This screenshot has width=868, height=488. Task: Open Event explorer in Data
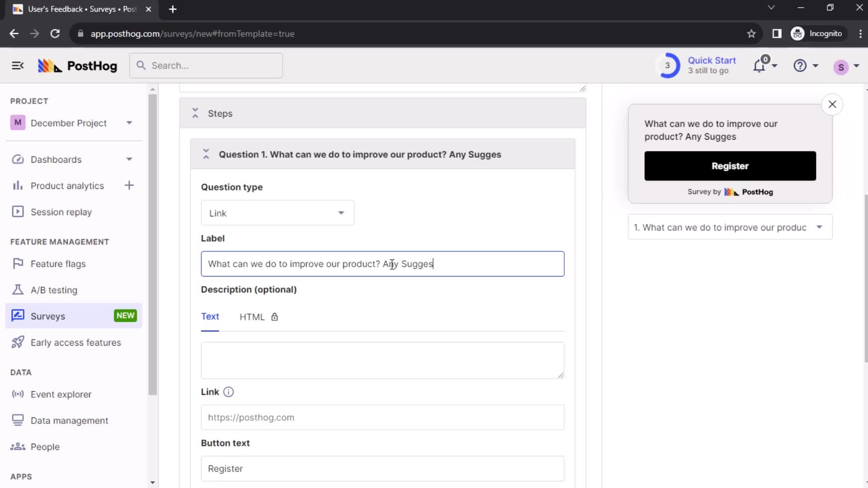pos(61,394)
